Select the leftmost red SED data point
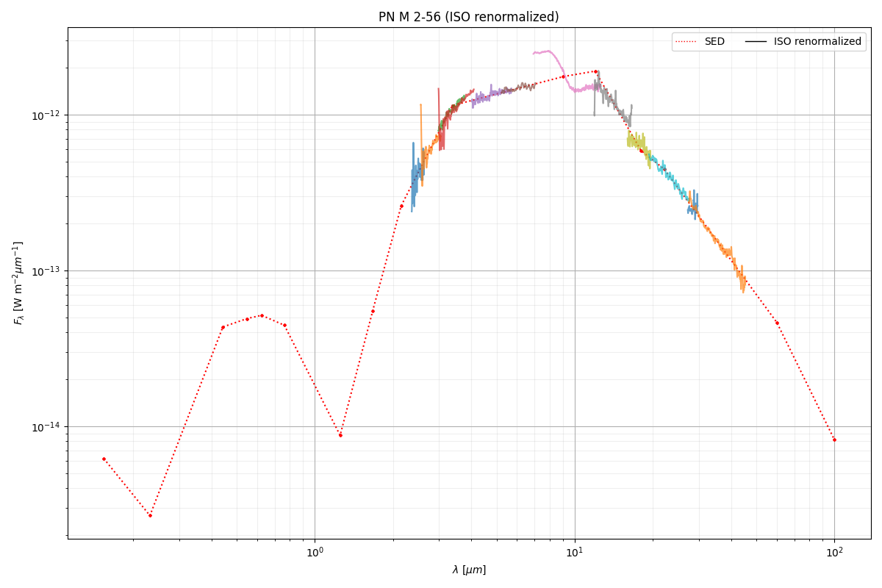 click(104, 459)
